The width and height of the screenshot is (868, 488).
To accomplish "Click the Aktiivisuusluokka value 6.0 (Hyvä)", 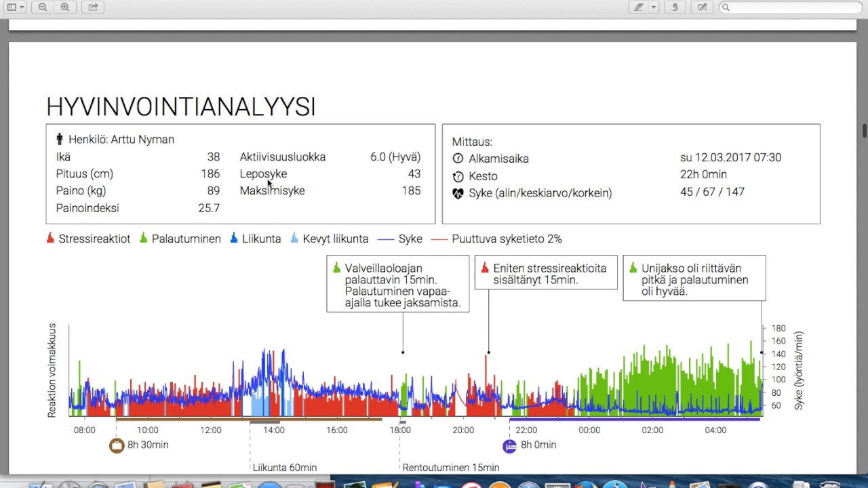I will pos(395,157).
